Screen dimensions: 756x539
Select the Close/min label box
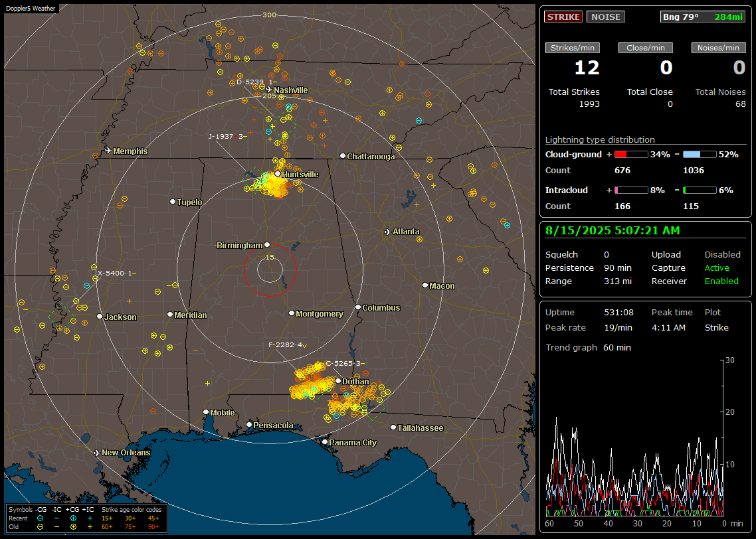point(646,48)
